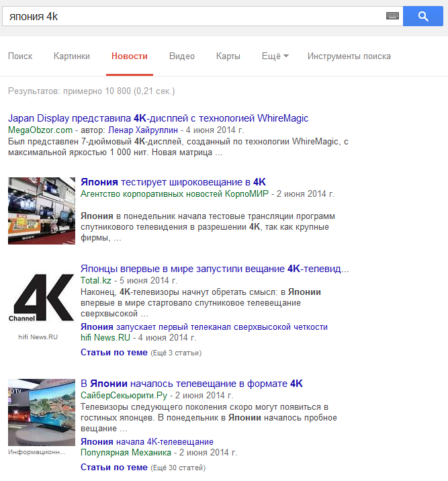Screen dimensions: 448x481
Task: Open 'Japan Display представила 4K-дисплей' article
Action: (x=159, y=118)
